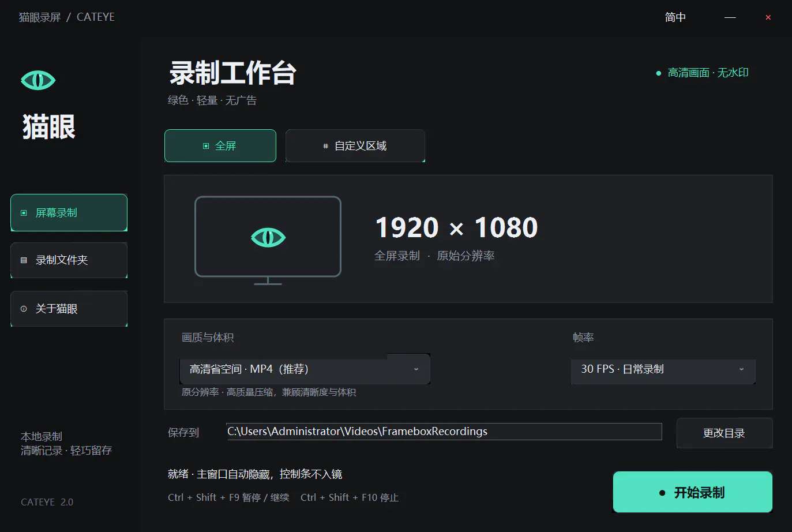
Task: Click the Ctrl + Shift + F10 停止 hint
Action: [350, 497]
